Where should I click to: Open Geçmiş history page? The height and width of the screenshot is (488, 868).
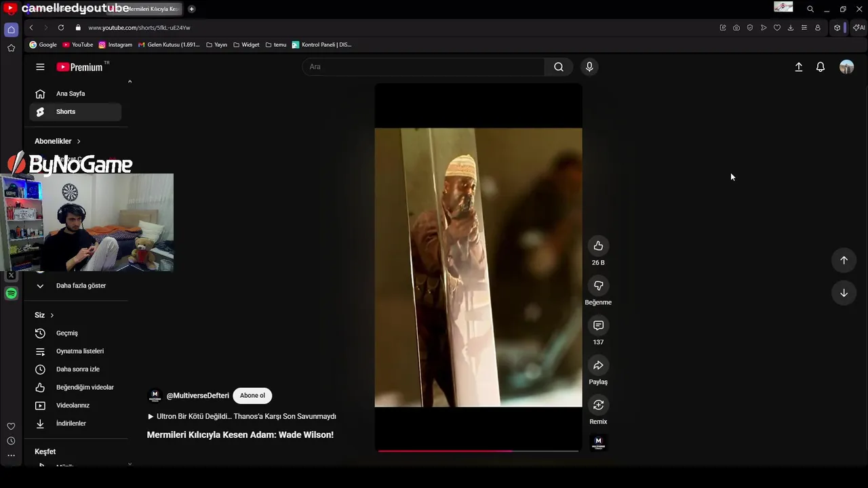(75, 333)
